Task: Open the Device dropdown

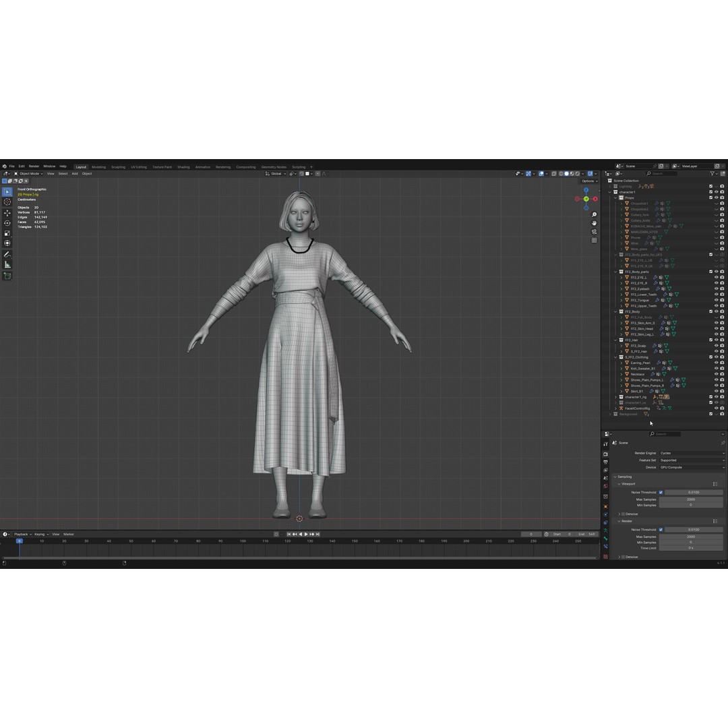Action: pos(692,467)
